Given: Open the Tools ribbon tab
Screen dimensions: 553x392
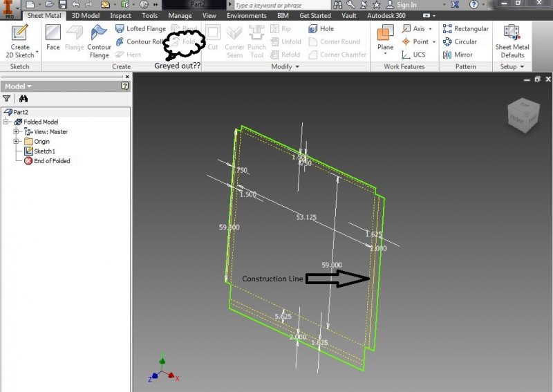Looking at the screenshot, I should pyautogui.click(x=150, y=15).
